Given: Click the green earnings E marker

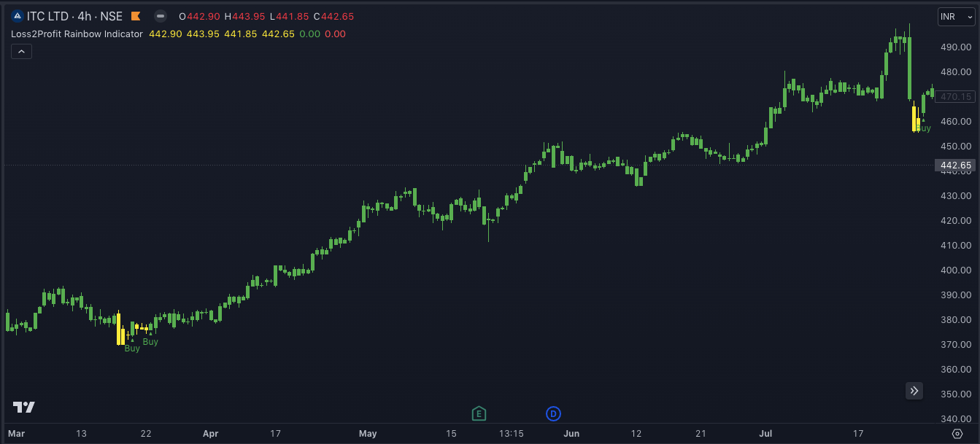Looking at the screenshot, I should click(479, 414).
